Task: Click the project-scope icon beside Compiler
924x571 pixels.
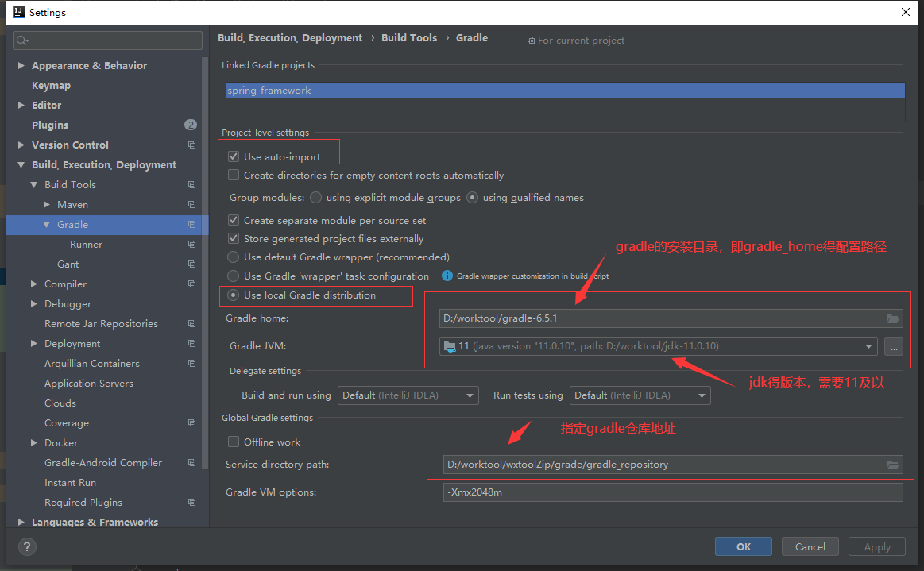Action: coord(191,284)
